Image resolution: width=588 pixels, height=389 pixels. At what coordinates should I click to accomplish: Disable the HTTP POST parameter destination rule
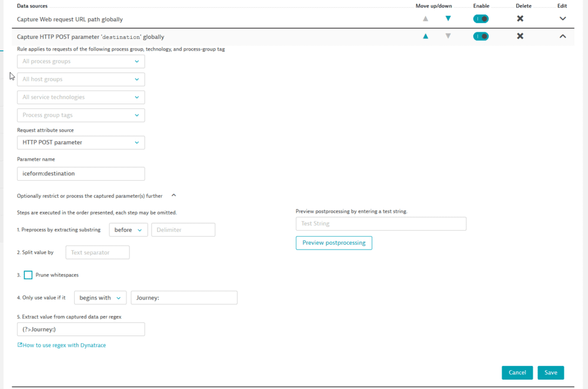click(x=480, y=36)
